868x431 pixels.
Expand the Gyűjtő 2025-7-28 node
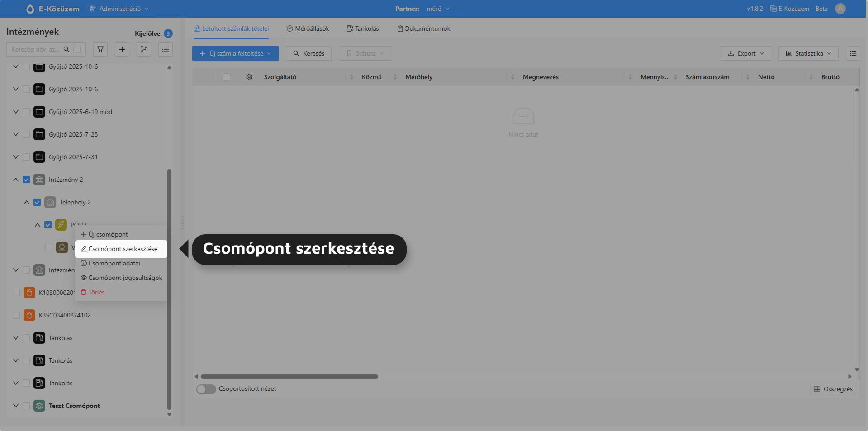[15, 134]
